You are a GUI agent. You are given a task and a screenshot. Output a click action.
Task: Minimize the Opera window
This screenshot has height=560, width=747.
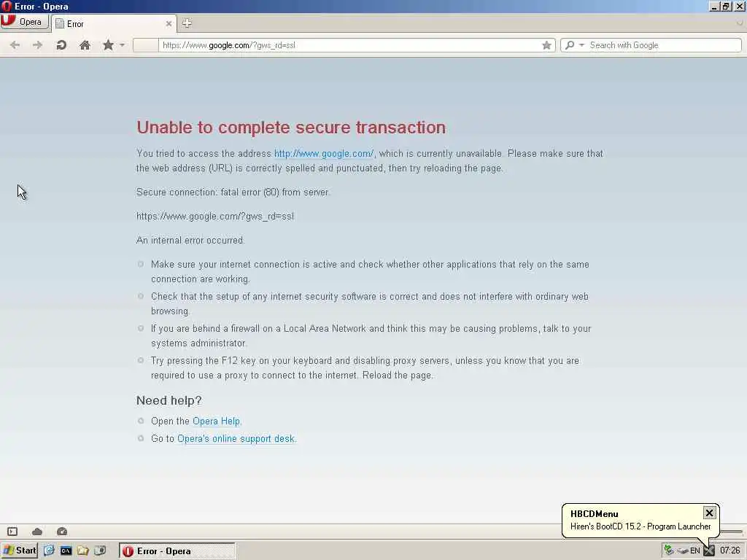click(713, 7)
